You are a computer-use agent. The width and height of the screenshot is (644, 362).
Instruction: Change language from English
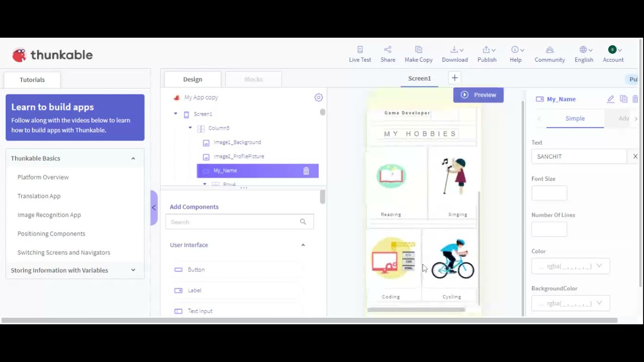point(584,54)
